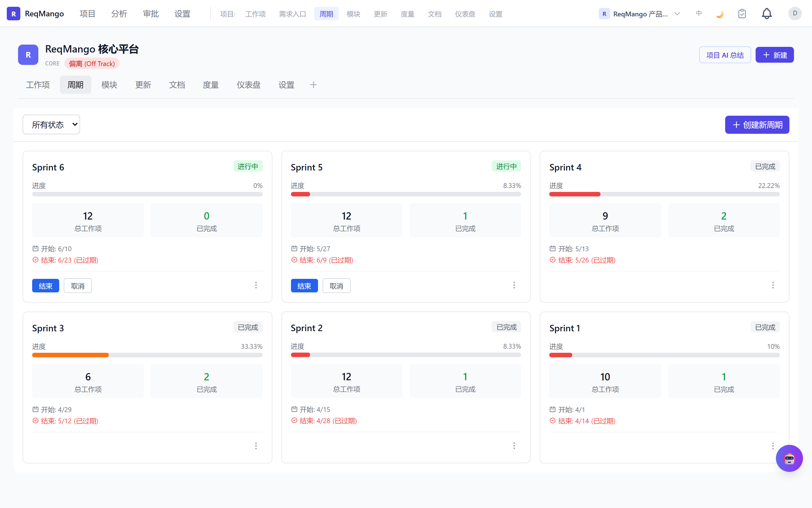
Task: Click Sprint 3 orange progress bar
Action: point(70,355)
